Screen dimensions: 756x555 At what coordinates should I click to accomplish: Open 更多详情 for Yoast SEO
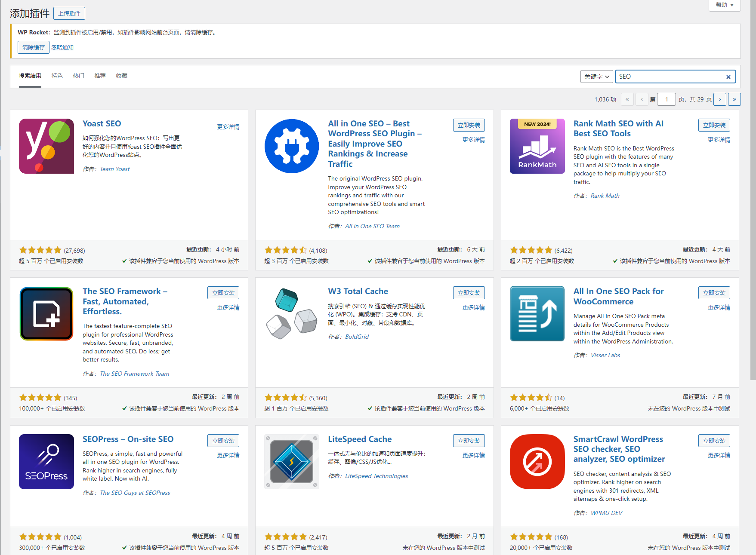pyautogui.click(x=228, y=127)
